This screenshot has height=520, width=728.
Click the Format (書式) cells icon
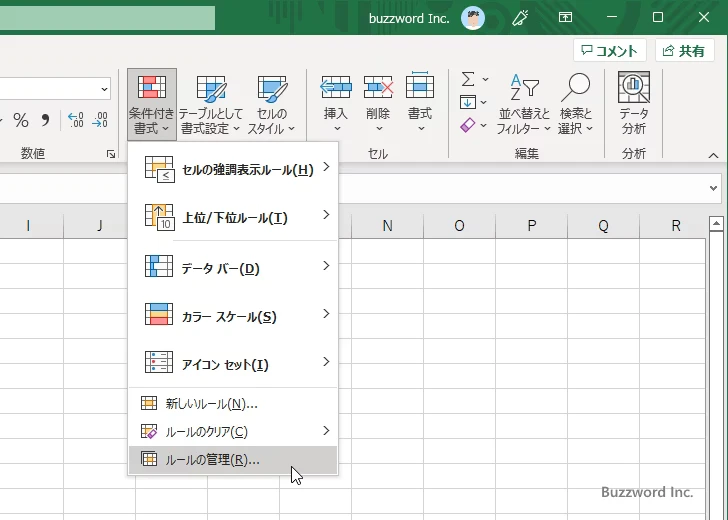(x=420, y=86)
